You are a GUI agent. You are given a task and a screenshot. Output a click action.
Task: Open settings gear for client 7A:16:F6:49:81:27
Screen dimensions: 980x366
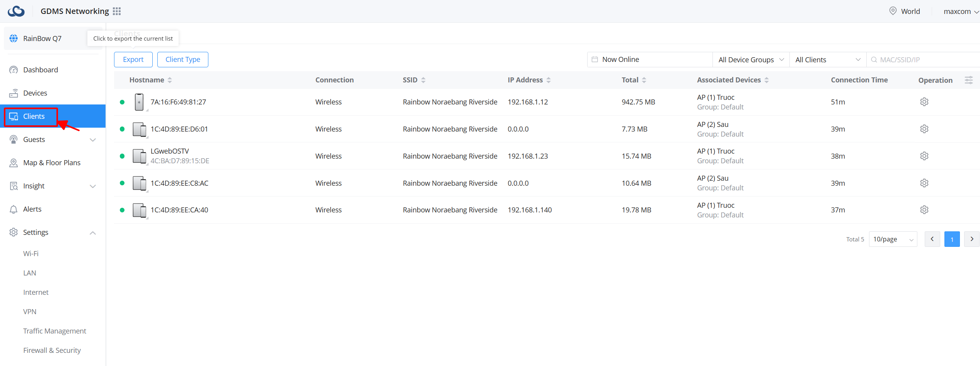pyautogui.click(x=924, y=102)
